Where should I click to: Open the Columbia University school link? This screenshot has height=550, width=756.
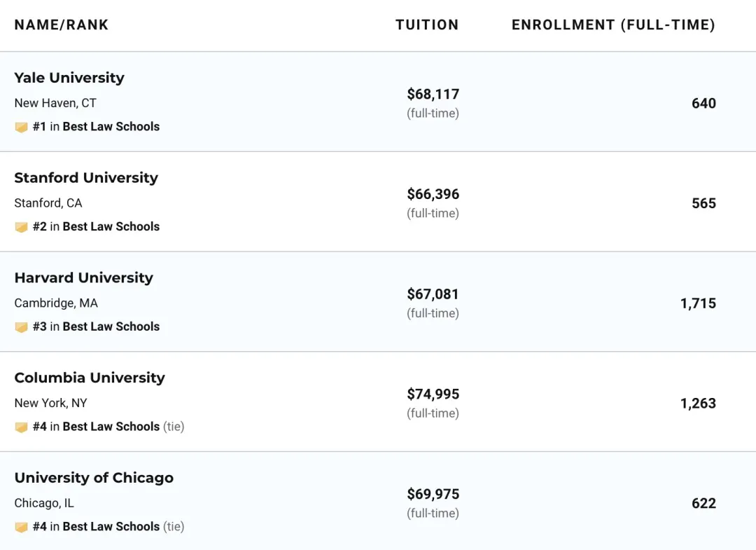pos(90,378)
